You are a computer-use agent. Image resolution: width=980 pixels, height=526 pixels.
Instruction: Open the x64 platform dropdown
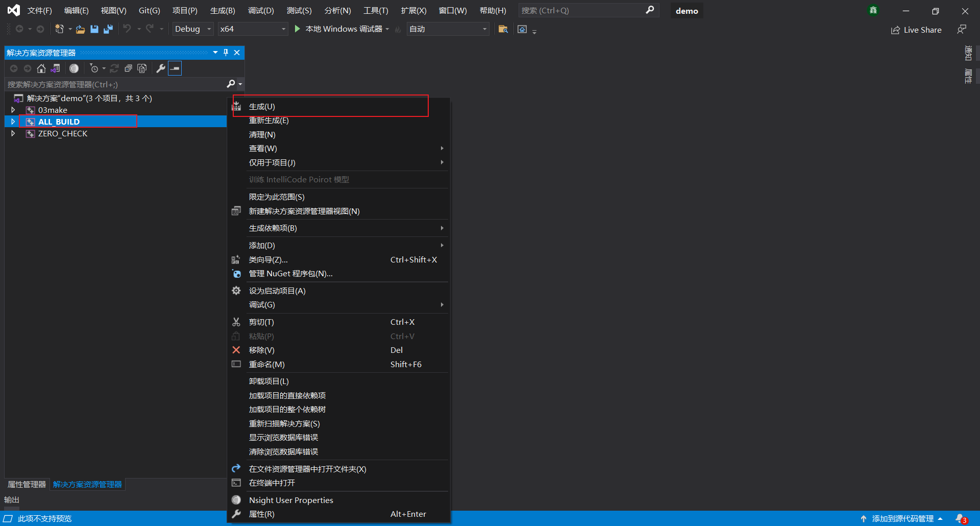click(x=253, y=29)
